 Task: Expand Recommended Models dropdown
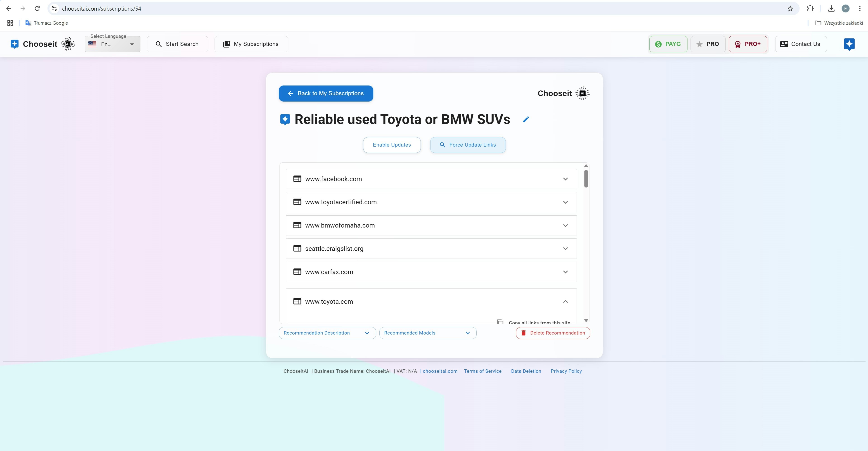click(x=427, y=333)
